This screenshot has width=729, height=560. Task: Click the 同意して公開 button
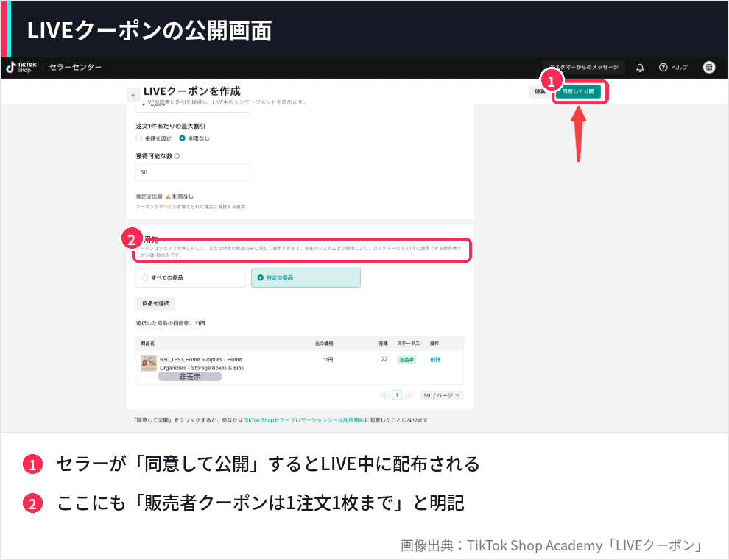pos(578,91)
